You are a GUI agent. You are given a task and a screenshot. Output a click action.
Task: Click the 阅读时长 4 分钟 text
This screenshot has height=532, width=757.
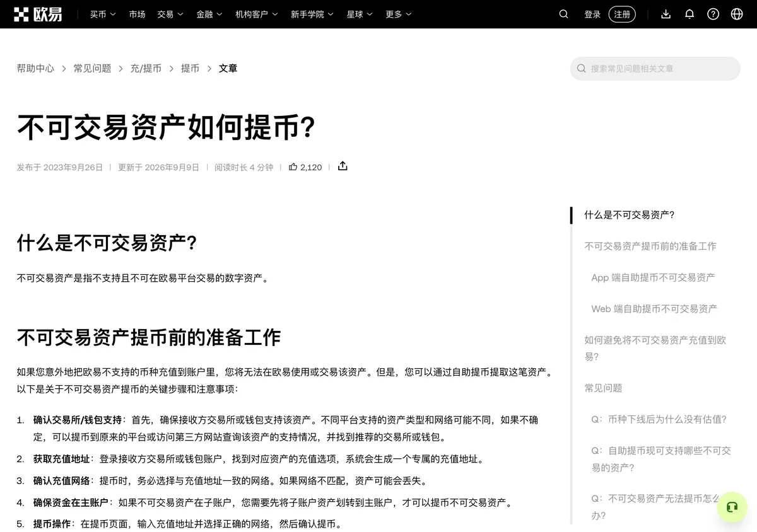pos(244,167)
